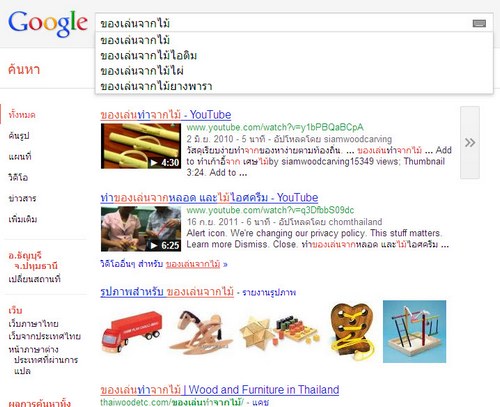Expand the เพิ่มเติม (more) sidebar option

click(23, 219)
